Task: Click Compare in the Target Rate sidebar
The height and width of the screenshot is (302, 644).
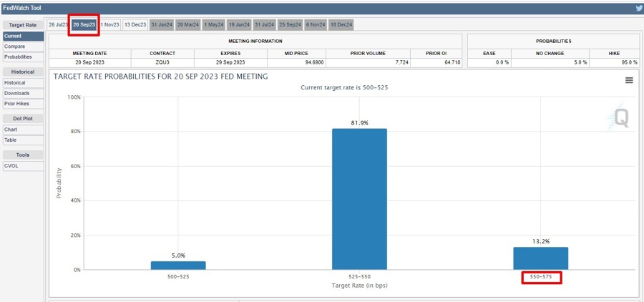Action: (15, 47)
